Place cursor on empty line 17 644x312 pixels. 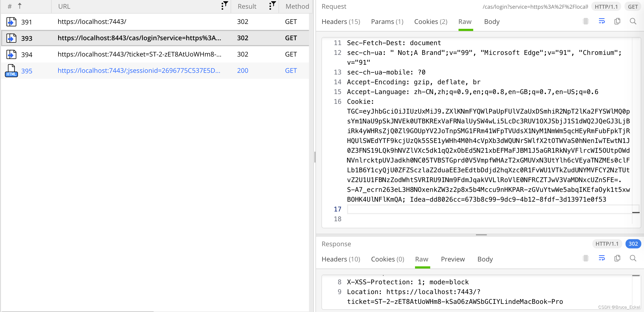coord(490,209)
